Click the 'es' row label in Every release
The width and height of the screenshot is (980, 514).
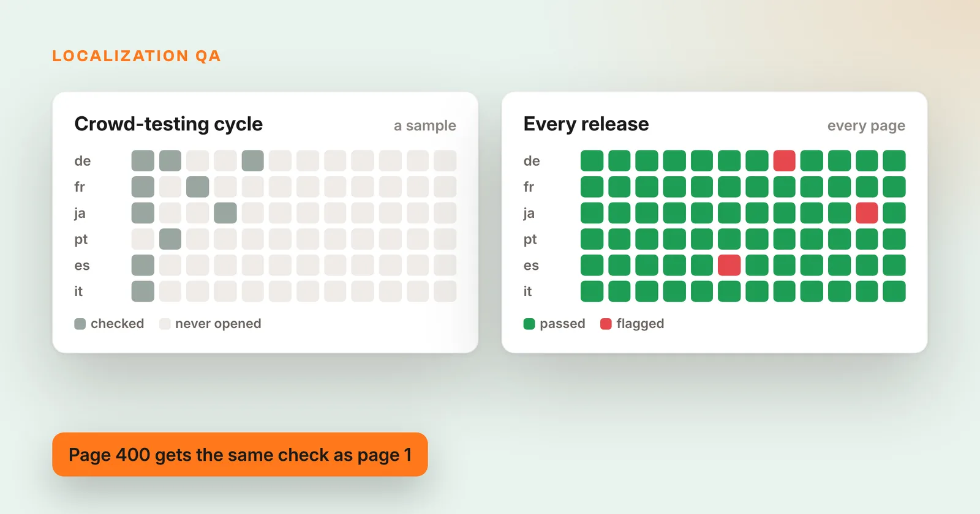[x=531, y=266]
